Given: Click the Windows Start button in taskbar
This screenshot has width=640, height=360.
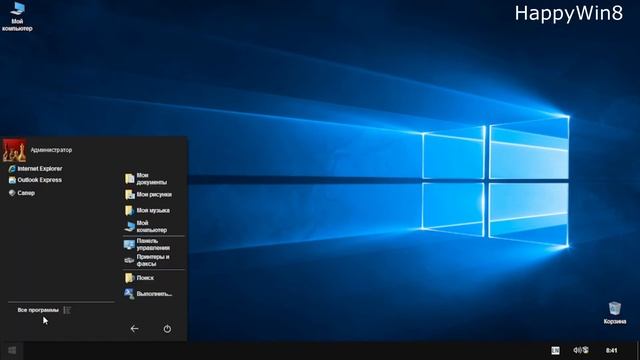Looking at the screenshot, I should pyautogui.click(x=12, y=350).
